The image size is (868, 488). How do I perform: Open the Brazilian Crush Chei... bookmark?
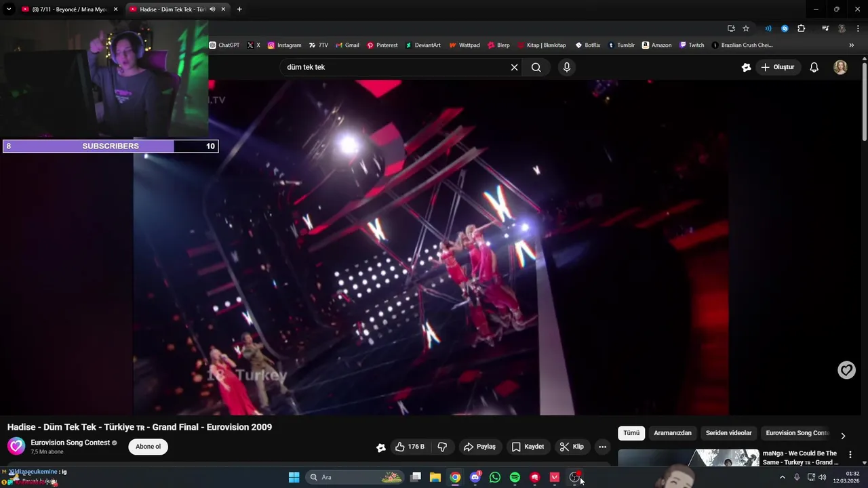point(742,45)
